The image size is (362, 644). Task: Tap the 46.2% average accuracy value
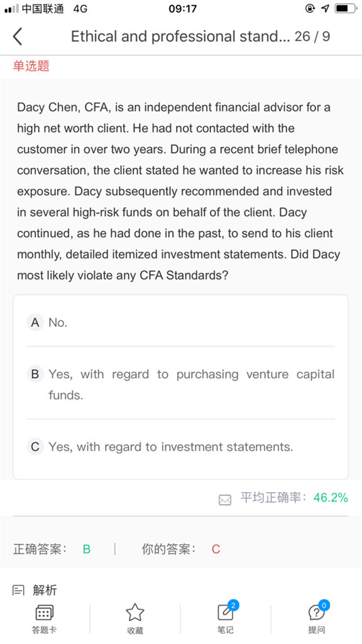(x=331, y=498)
